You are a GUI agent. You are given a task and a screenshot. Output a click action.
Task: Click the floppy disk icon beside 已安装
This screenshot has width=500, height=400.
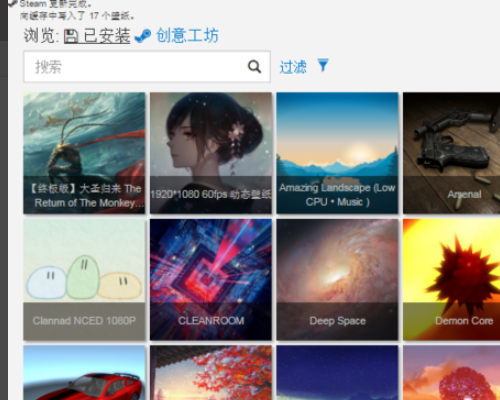coord(71,36)
